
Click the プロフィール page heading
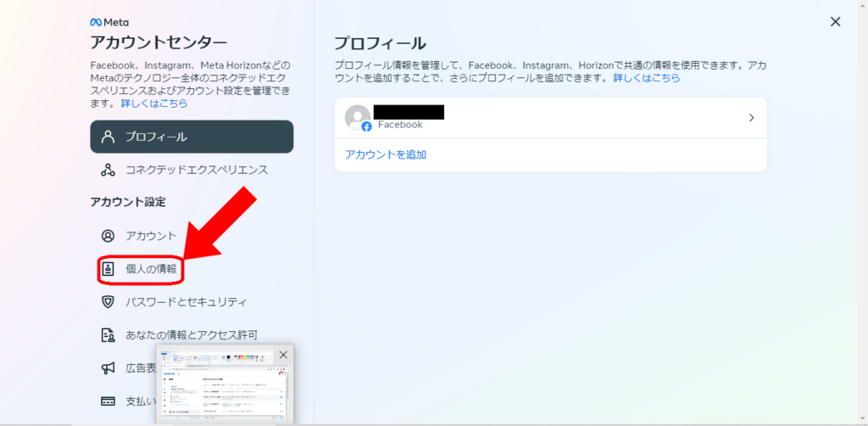click(x=381, y=43)
